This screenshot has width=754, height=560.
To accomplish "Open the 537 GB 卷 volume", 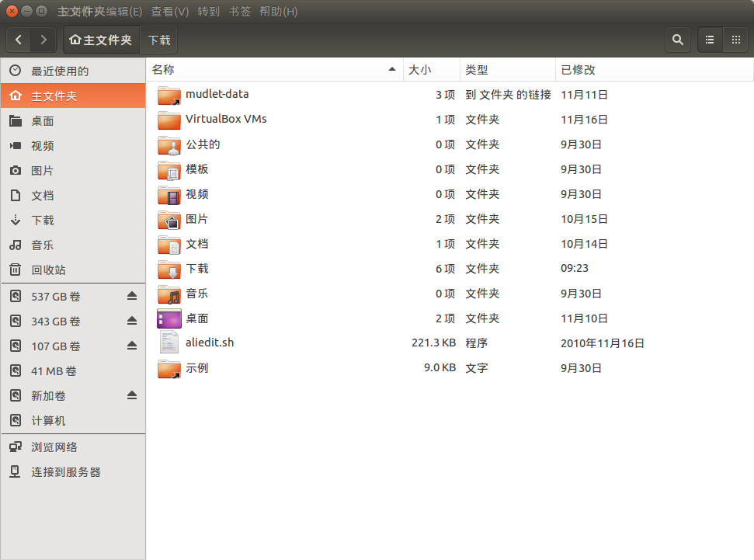I will coord(55,297).
